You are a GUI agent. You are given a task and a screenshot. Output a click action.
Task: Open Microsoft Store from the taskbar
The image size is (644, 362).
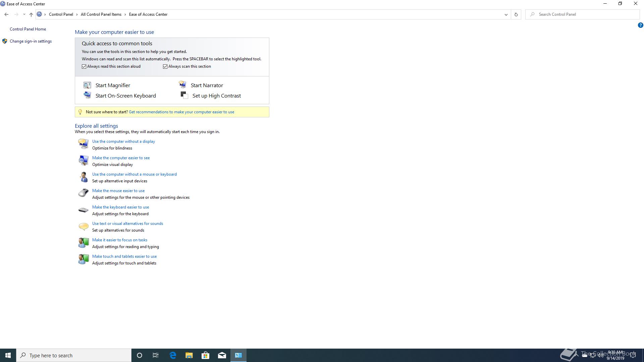click(205, 355)
